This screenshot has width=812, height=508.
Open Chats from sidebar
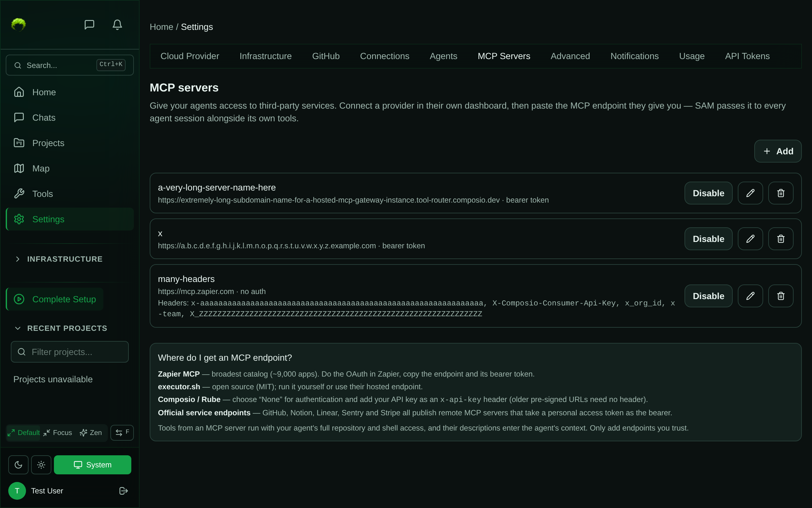[70, 117]
